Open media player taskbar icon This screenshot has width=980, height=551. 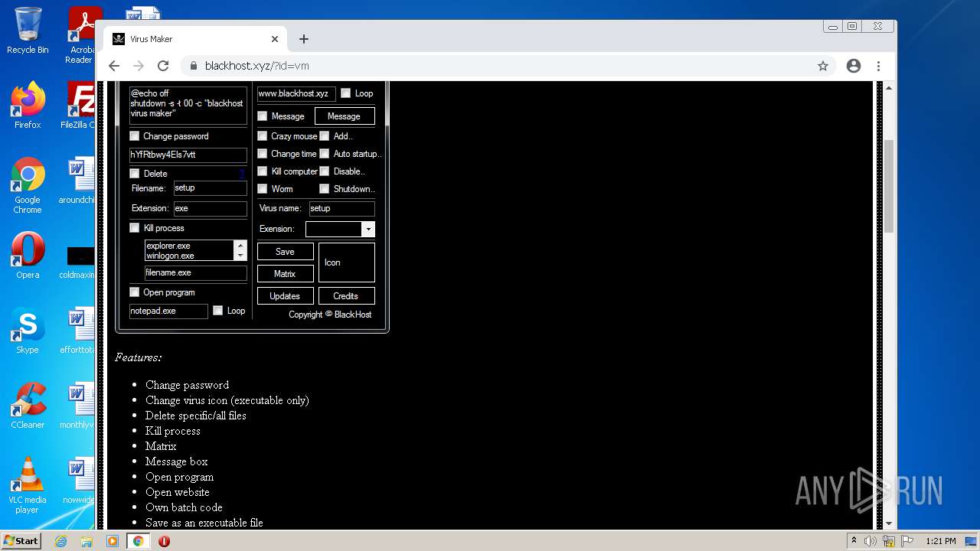click(x=113, y=541)
